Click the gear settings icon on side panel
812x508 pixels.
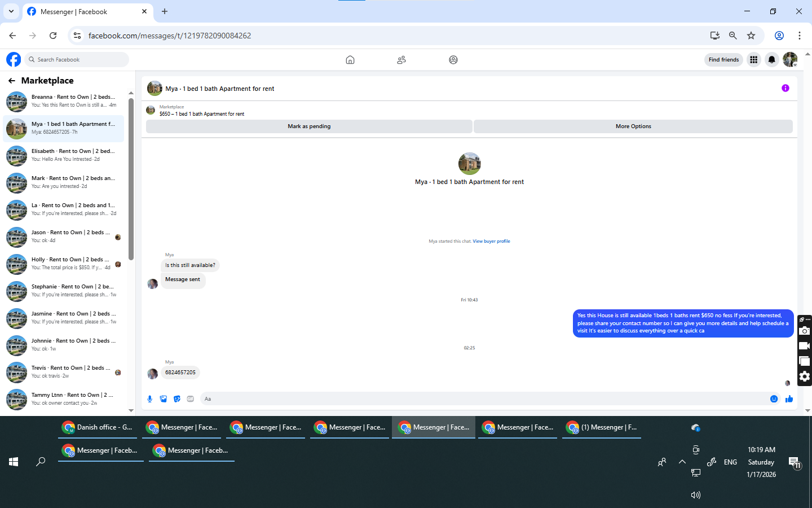pyautogui.click(x=805, y=376)
